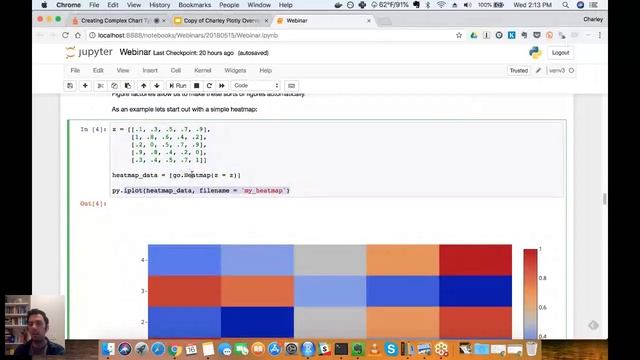Open the Widgets menu
Image resolution: width=640 pixels, height=360 pixels.
(x=235, y=71)
